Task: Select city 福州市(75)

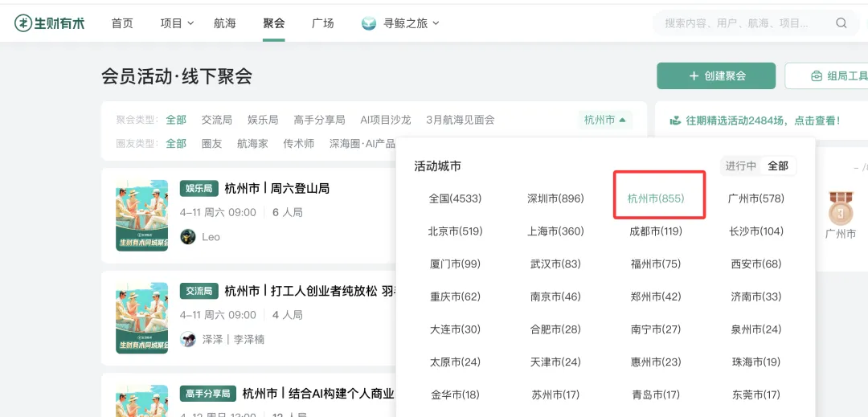Action: coord(656,264)
